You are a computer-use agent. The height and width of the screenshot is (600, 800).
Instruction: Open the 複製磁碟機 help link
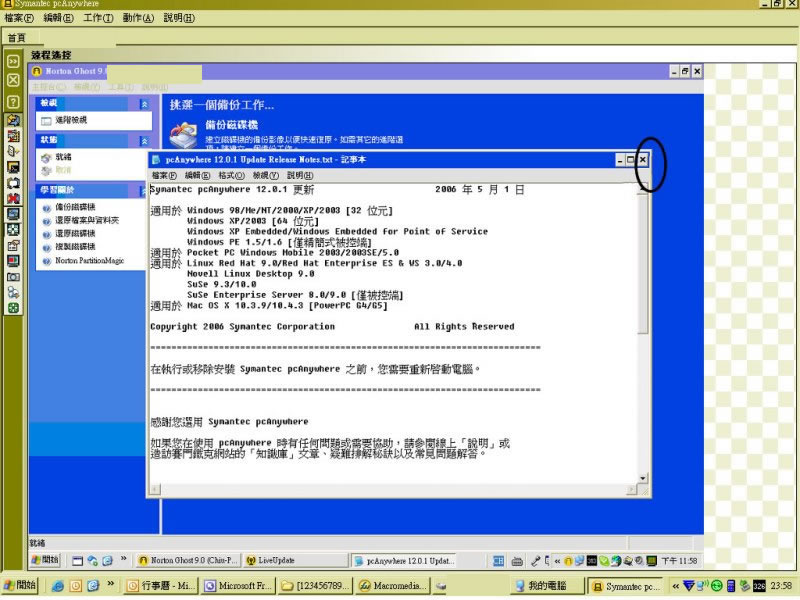[x=75, y=247]
